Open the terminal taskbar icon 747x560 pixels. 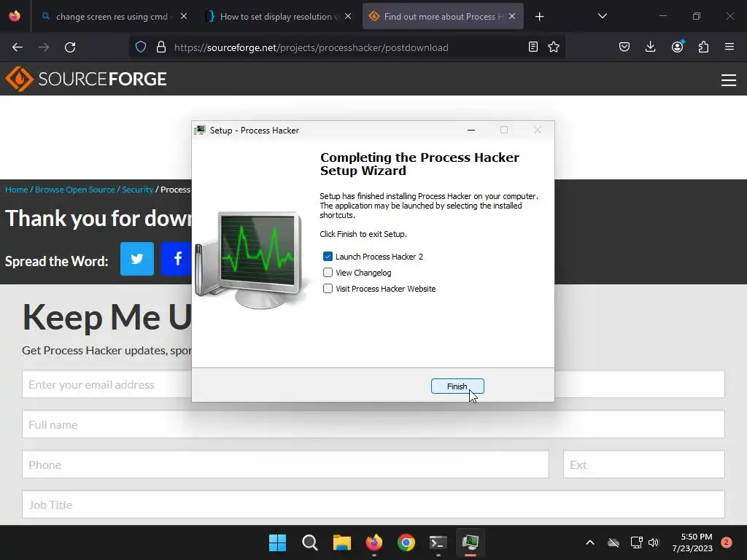(x=438, y=542)
